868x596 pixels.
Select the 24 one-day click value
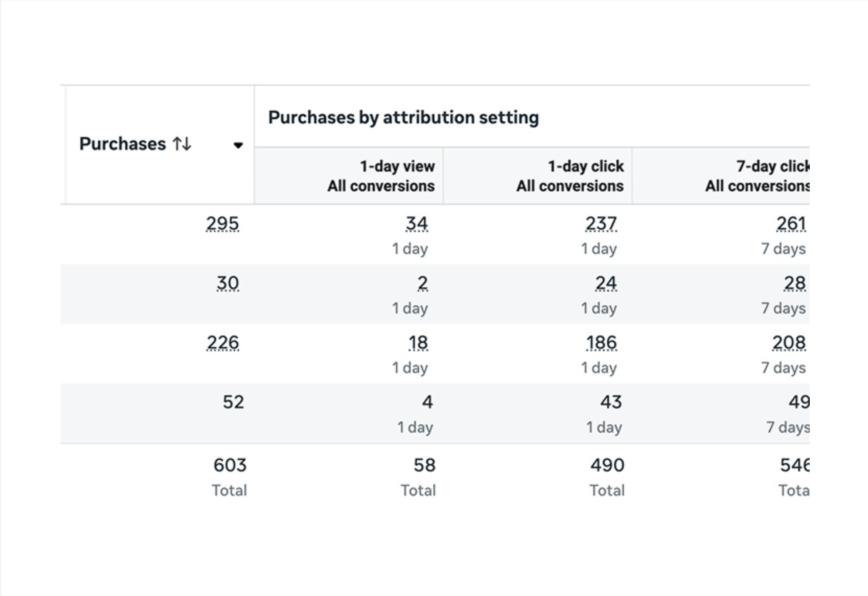coord(606,283)
